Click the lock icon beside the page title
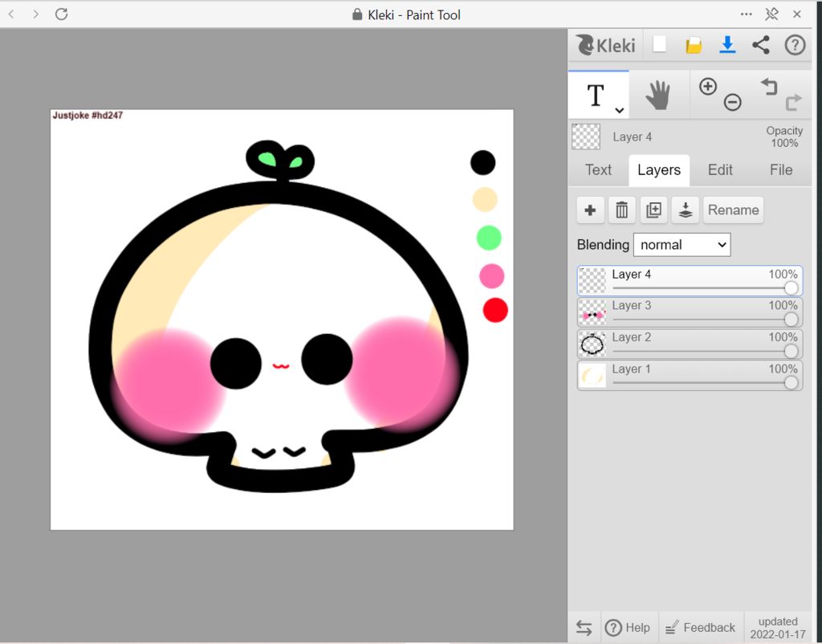 (x=357, y=14)
